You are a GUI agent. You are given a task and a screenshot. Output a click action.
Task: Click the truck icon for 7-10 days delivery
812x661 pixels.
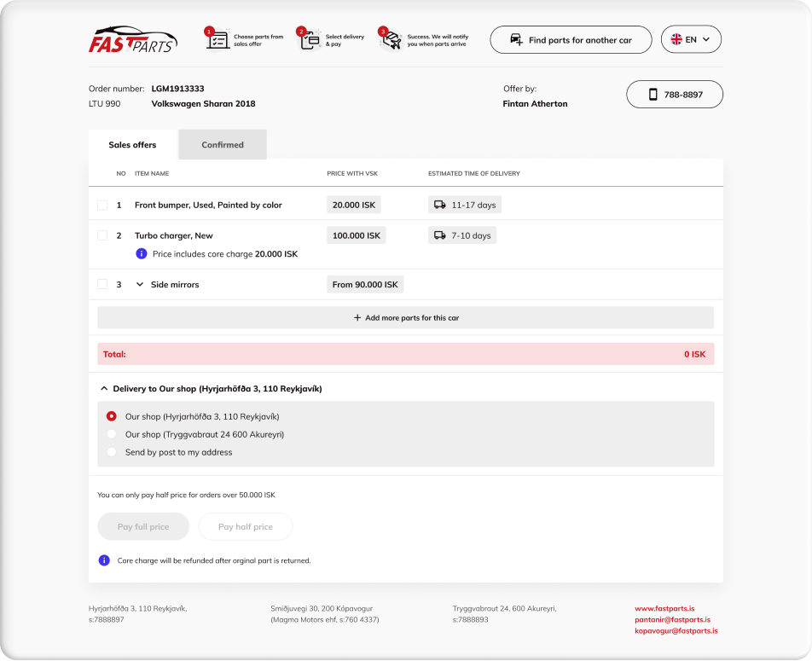pyautogui.click(x=440, y=235)
